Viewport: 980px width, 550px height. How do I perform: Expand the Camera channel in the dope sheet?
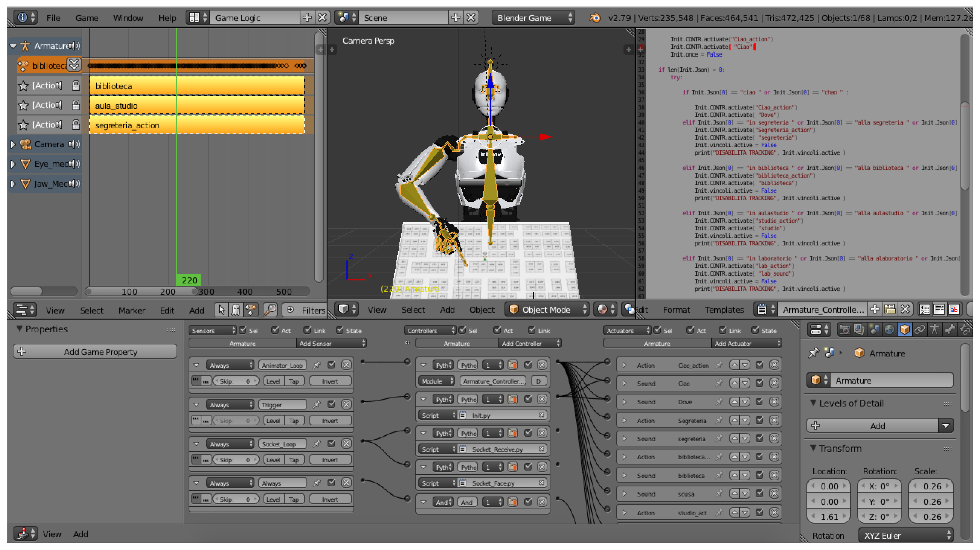coord(13,144)
